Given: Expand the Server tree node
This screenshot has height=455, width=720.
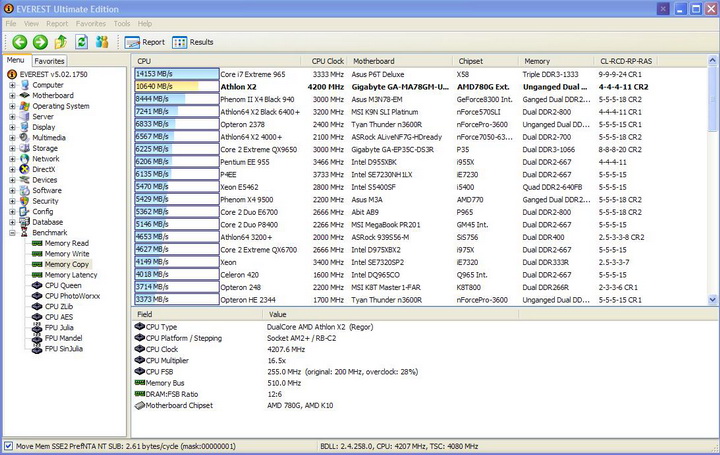Looking at the screenshot, I should click(x=12, y=117).
